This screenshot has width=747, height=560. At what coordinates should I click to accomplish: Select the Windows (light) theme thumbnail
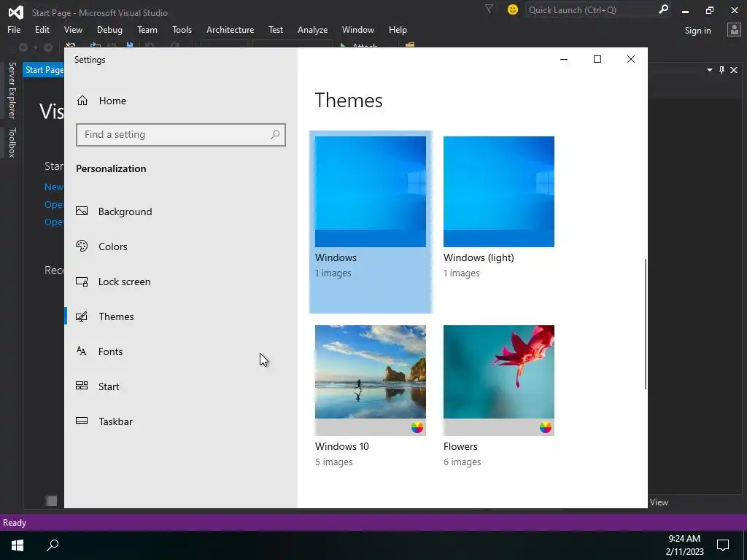(x=499, y=192)
